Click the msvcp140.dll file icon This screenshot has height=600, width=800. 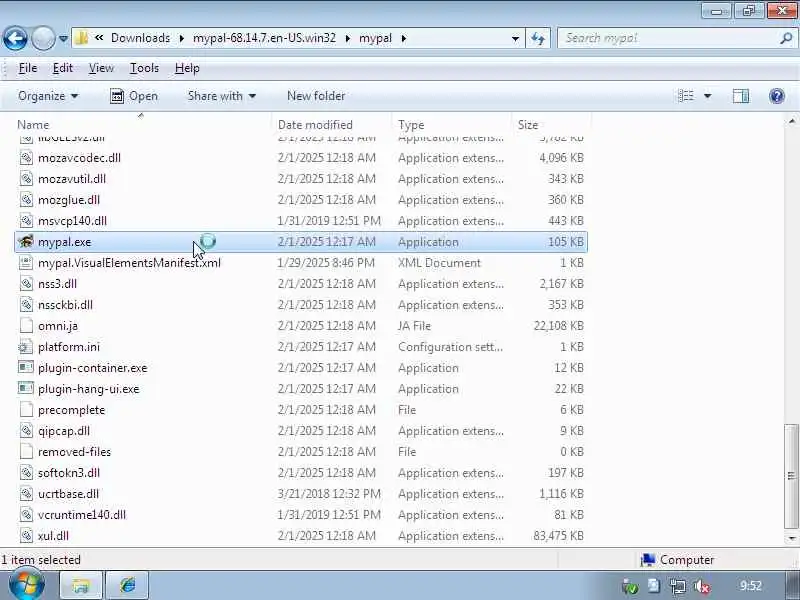pos(26,220)
